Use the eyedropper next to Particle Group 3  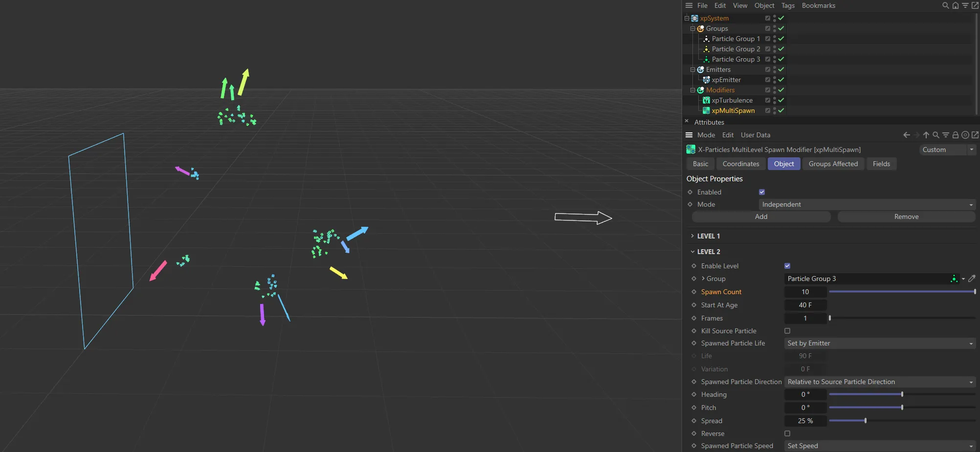click(972, 279)
